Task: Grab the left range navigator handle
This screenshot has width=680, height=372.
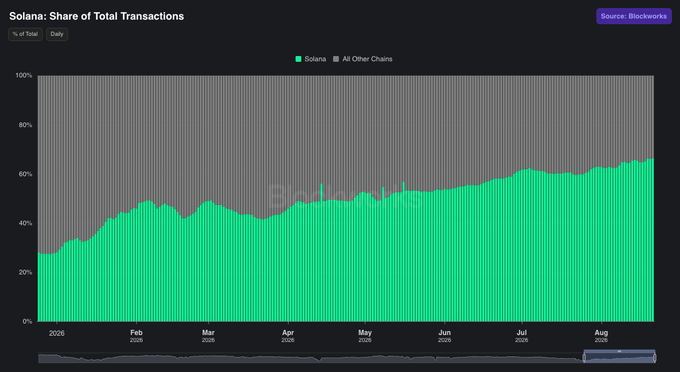Action: pos(584,358)
